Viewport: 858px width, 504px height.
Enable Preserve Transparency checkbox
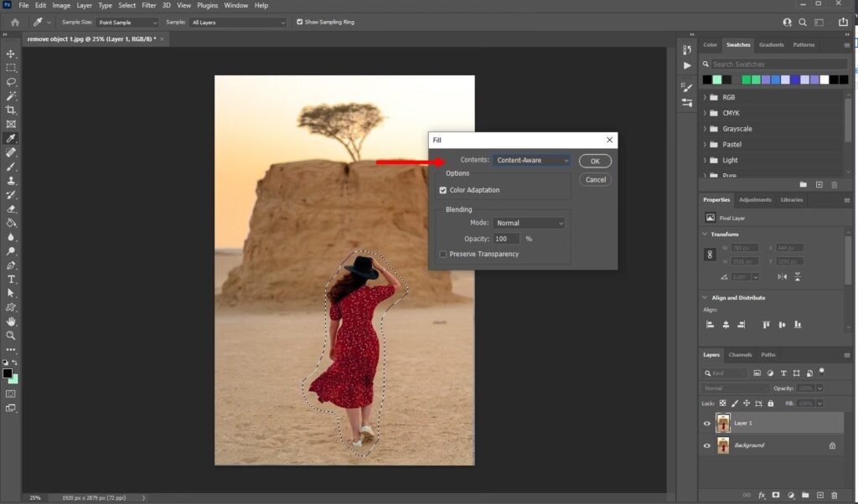pos(443,255)
